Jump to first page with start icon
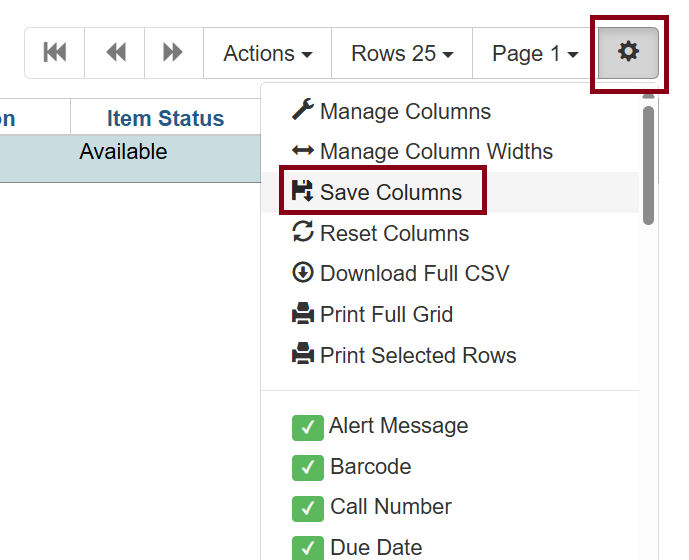689x560 pixels. pos(55,53)
